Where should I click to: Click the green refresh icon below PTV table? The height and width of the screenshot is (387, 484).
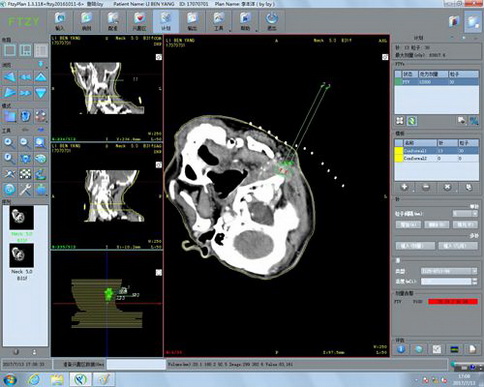click(x=412, y=121)
